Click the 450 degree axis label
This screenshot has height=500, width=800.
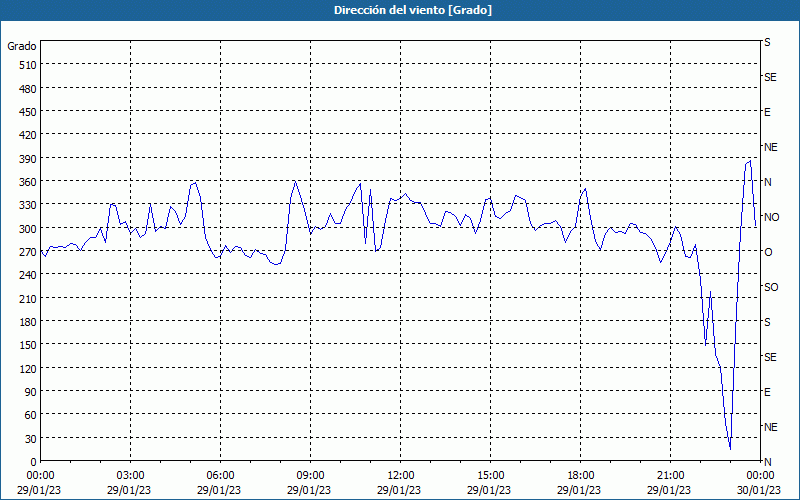28,112
